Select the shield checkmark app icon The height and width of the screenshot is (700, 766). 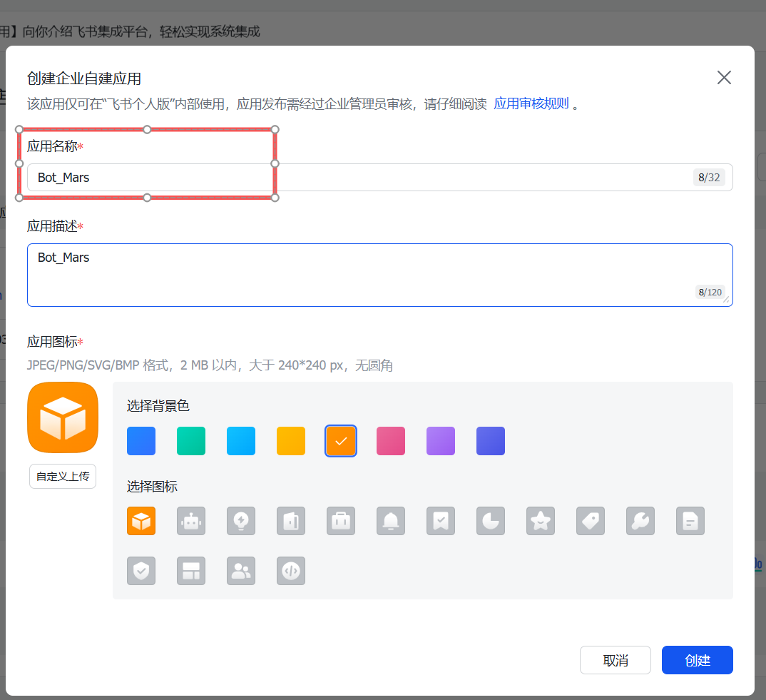[141, 570]
